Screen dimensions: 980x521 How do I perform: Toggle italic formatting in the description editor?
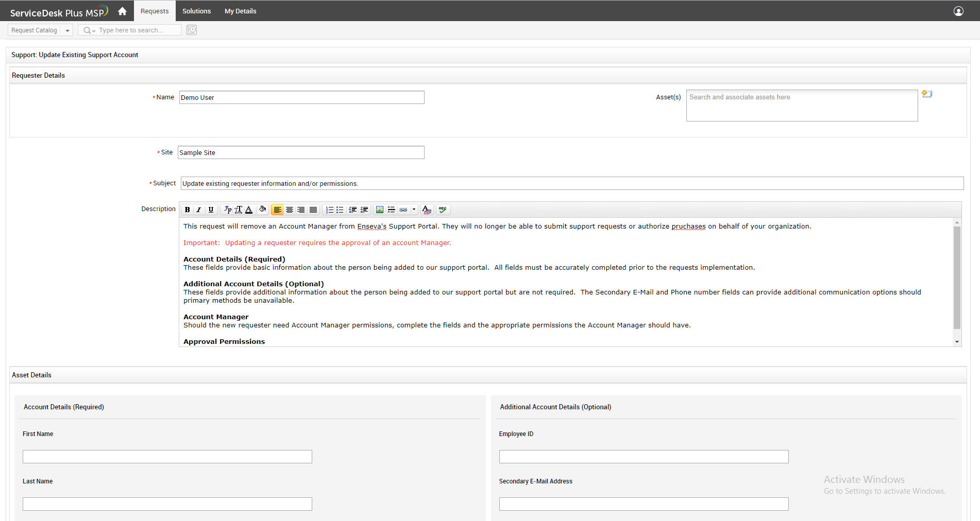(199, 210)
